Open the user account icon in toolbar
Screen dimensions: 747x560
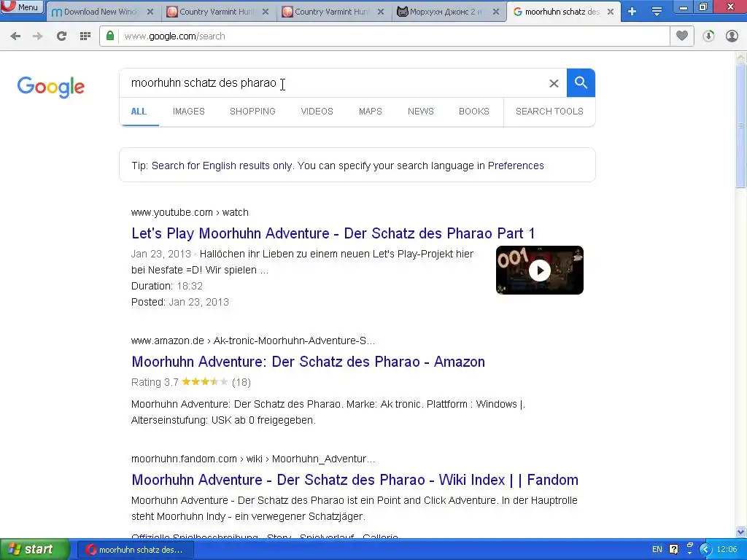[x=732, y=36]
